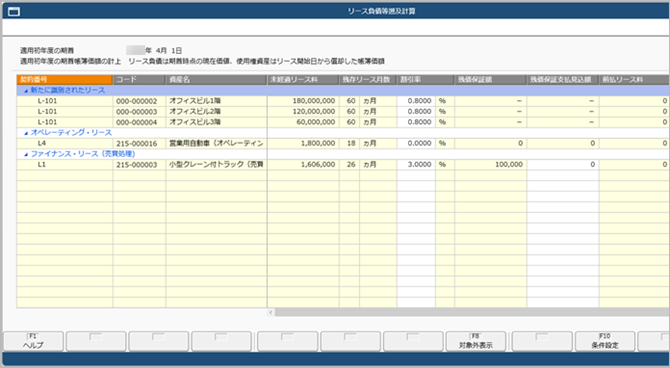Select code cell 215-000016
Screen dimensions: 670x368
[139, 144]
